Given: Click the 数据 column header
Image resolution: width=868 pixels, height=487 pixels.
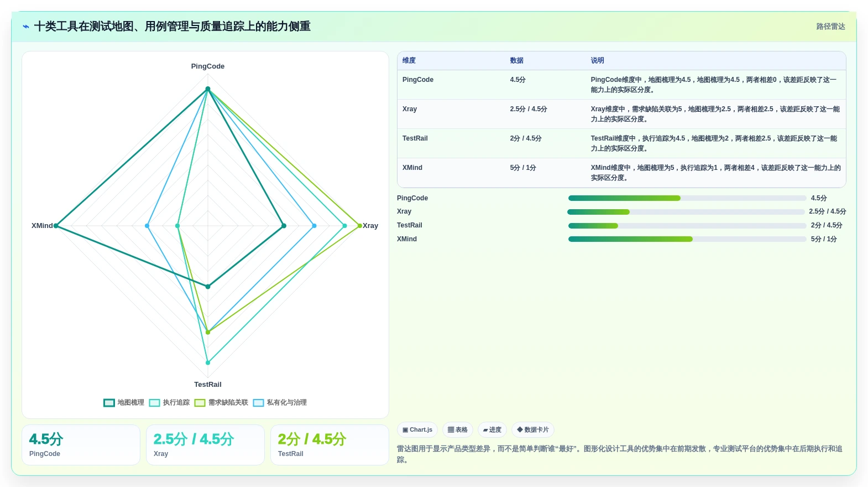Looking at the screenshot, I should click(517, 61).
